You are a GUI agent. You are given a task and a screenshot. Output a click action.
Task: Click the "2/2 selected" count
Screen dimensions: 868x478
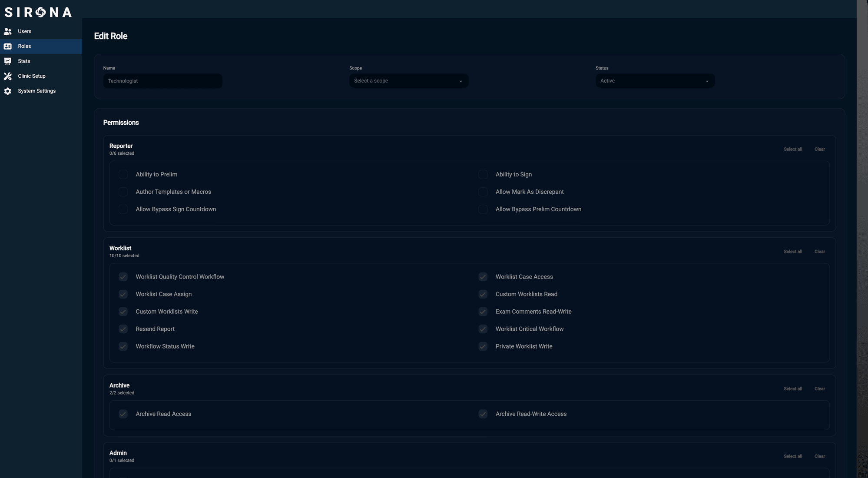122,393
